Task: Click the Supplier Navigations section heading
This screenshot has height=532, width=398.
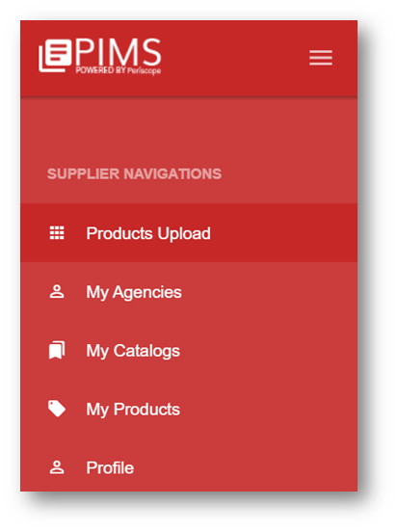Action: pyautogui.click(x=134, y=173)
